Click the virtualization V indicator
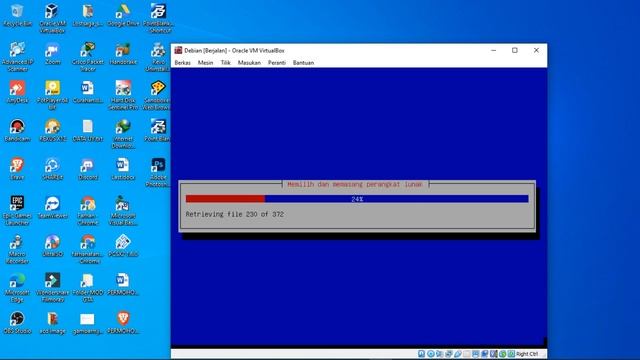Image resolution: width=640 pixels, height=360 pixels. click(493, 354)
